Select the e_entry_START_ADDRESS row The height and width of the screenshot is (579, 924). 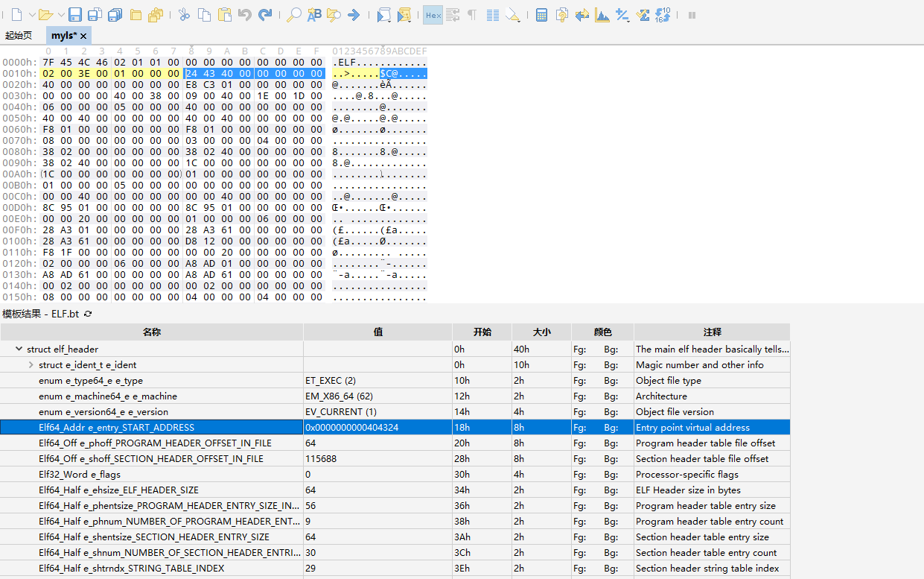click(395, 427)
